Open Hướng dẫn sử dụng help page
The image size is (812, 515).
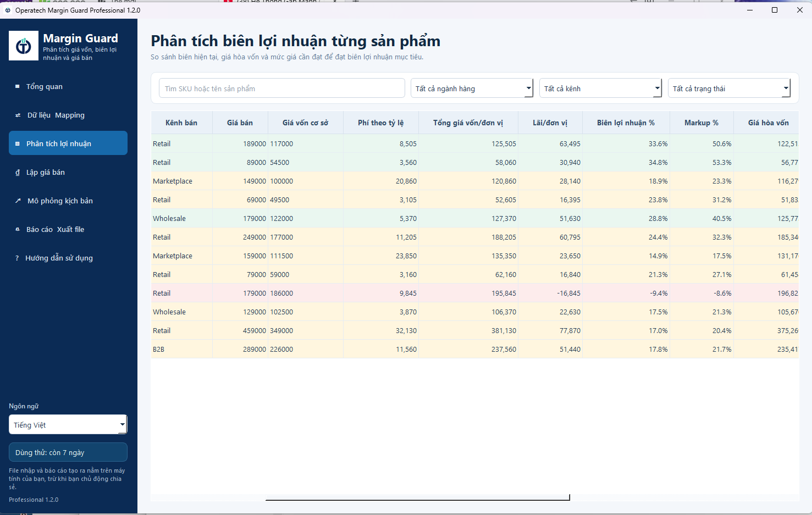[68, 258]
